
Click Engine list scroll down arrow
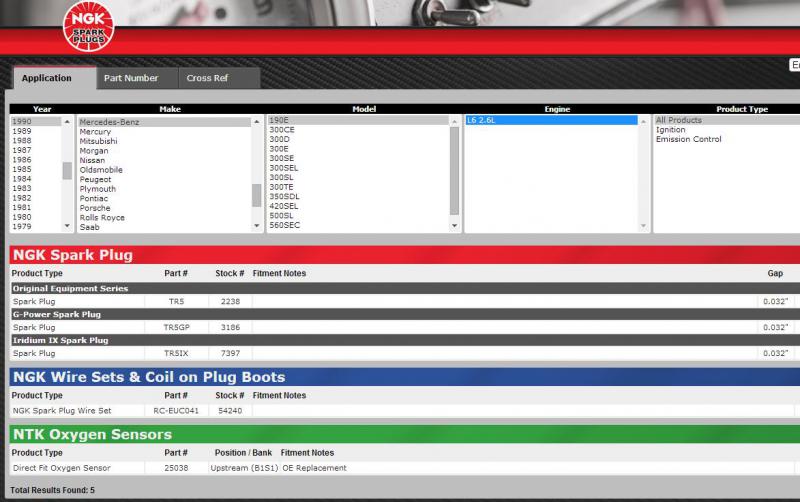[643, 226]
